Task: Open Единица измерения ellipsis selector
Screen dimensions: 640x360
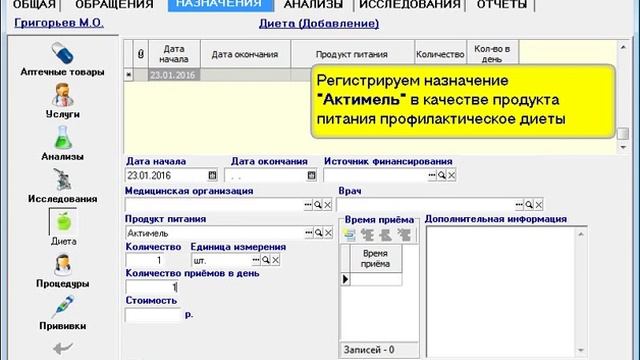Action: (x=256, y=260)
